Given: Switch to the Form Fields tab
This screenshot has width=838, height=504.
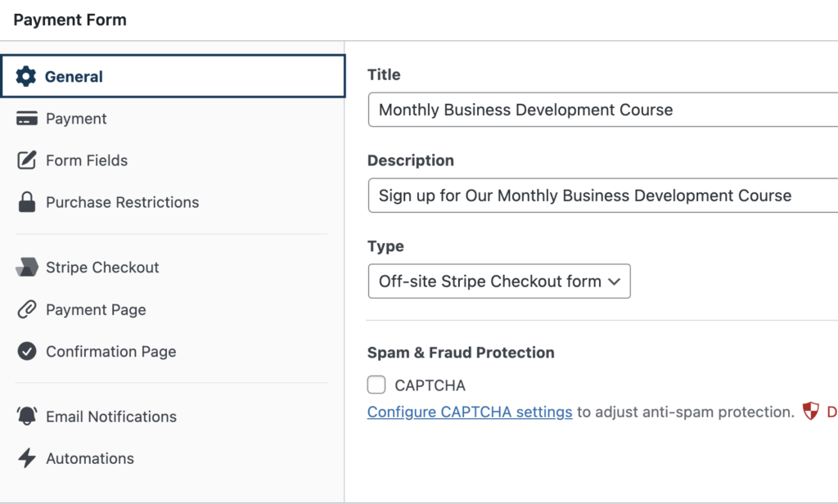Looking at the screenshot, I should click(87, 160).
